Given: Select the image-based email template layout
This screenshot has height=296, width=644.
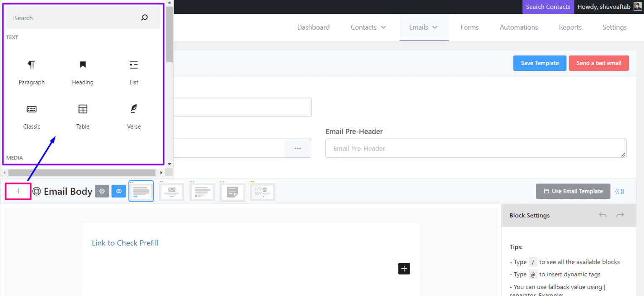Looking at the screenshot, I should [171, 191].
